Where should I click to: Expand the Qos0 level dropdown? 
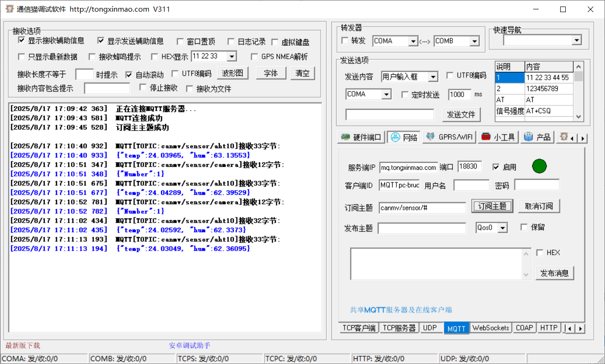(x=502, y=228)
